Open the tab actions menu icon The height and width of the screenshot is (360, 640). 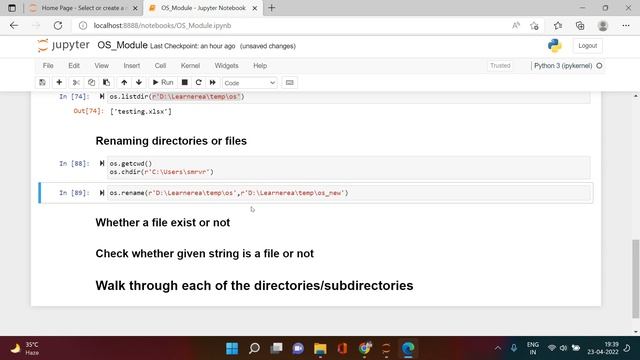point(12,8)
